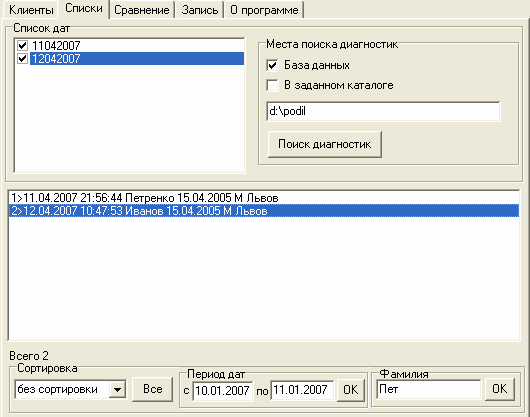Uncheck the 11042007 date checkbox

[22, 45]
